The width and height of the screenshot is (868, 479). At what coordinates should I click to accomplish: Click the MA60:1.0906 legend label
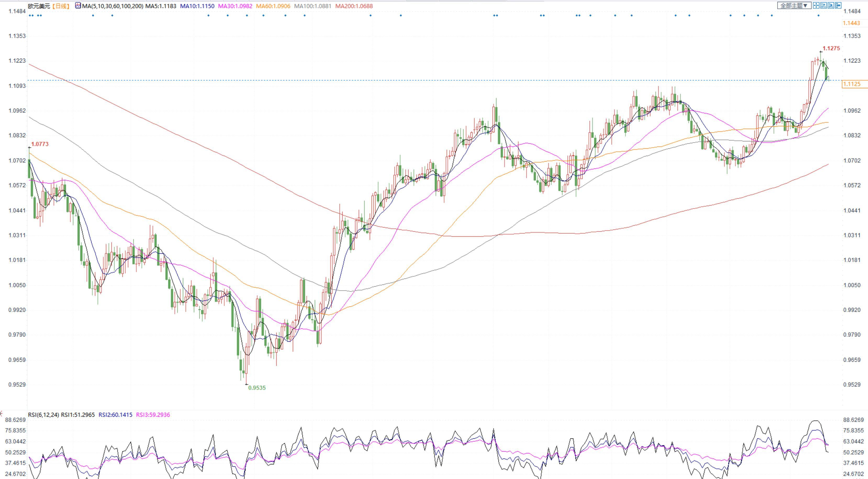pos(273,6)
